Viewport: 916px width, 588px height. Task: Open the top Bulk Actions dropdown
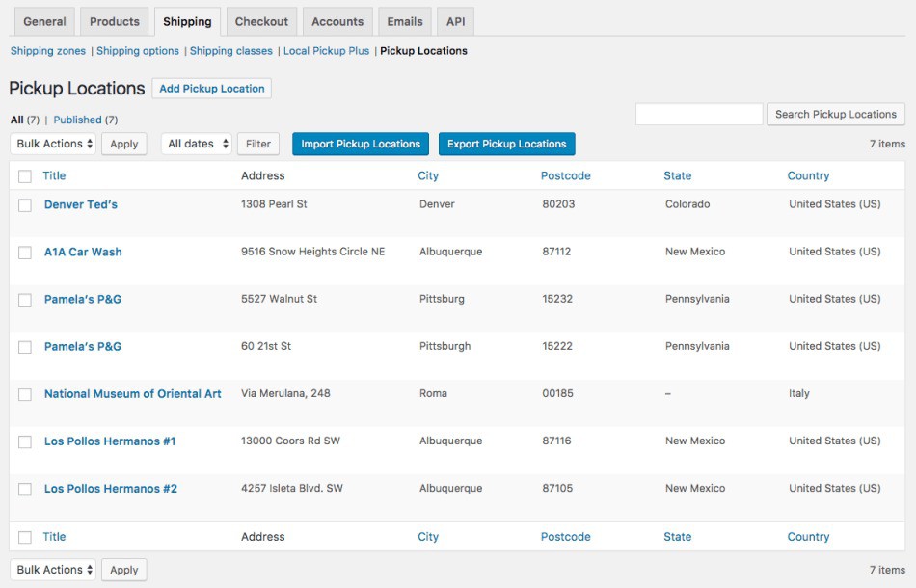[x=54, y=144]
